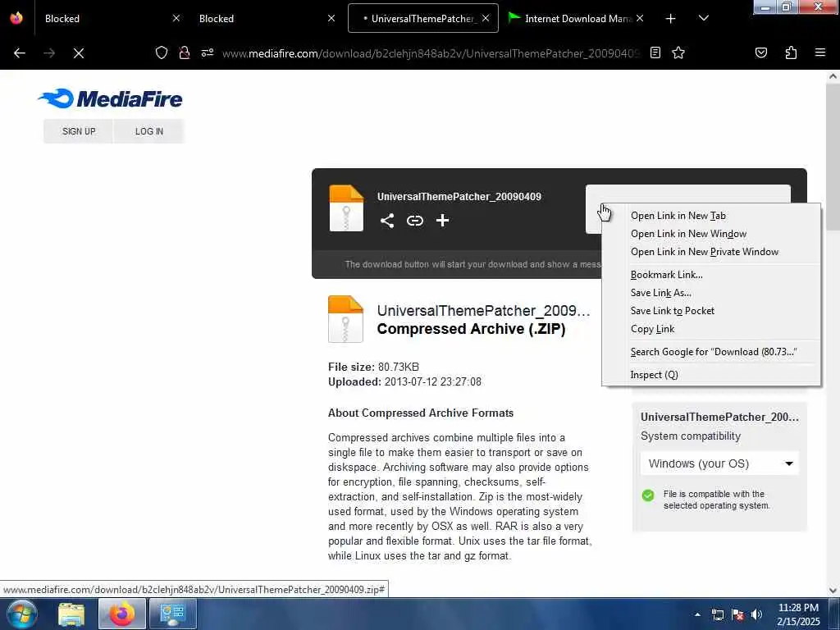Click the green compatibility checkmark icon

648,495
